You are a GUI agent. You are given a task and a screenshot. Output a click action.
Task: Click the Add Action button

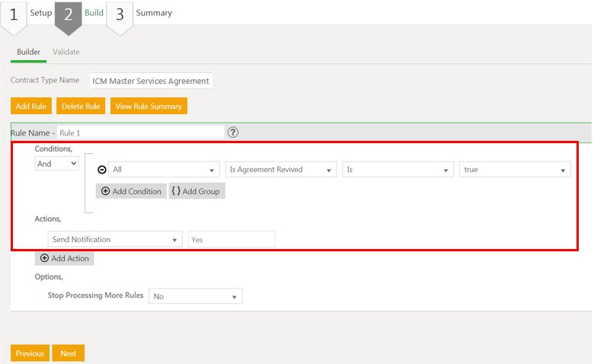[x=65, y=258]
